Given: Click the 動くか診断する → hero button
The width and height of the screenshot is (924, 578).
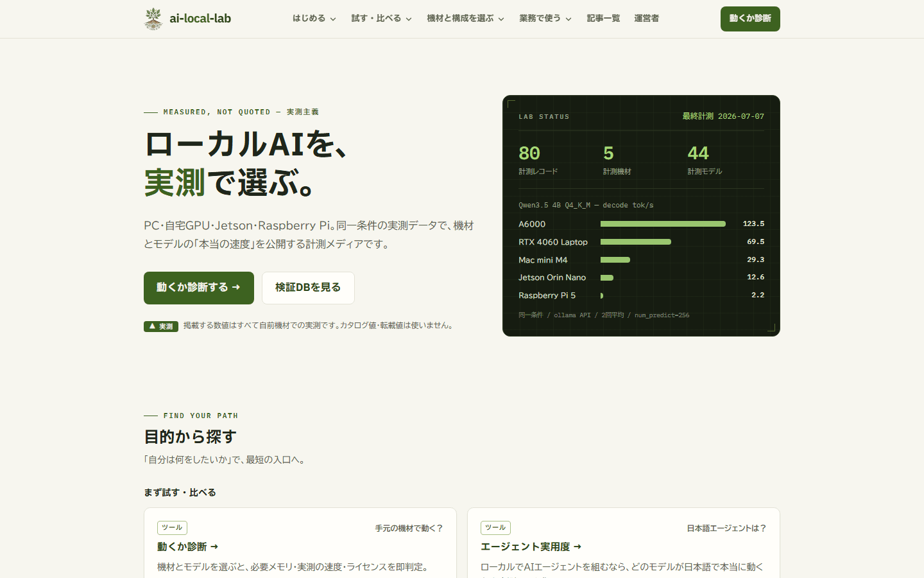Looking at the screenshot, I should (x=199, y=288).
